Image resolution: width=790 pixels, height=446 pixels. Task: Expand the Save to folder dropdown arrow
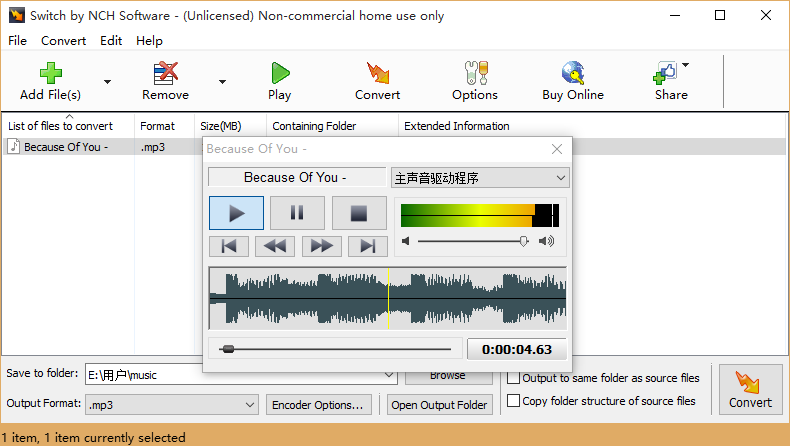coord(388,375)
